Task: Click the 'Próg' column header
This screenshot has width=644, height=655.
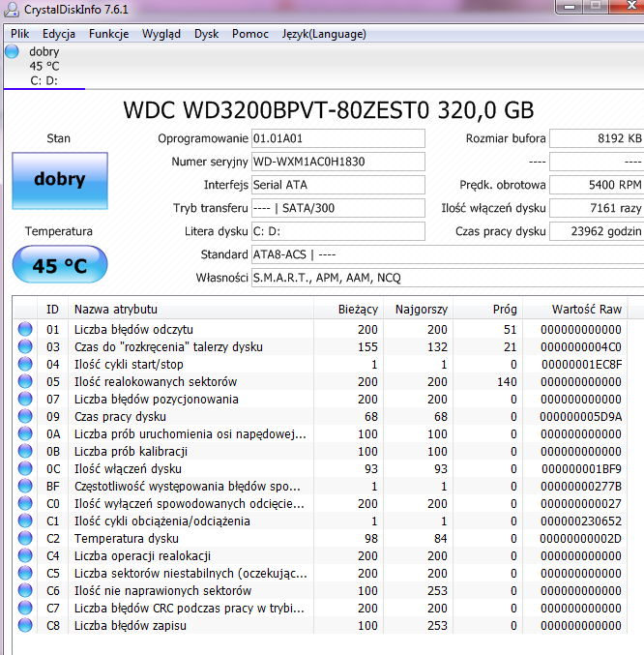Action: tap(488, 310)
